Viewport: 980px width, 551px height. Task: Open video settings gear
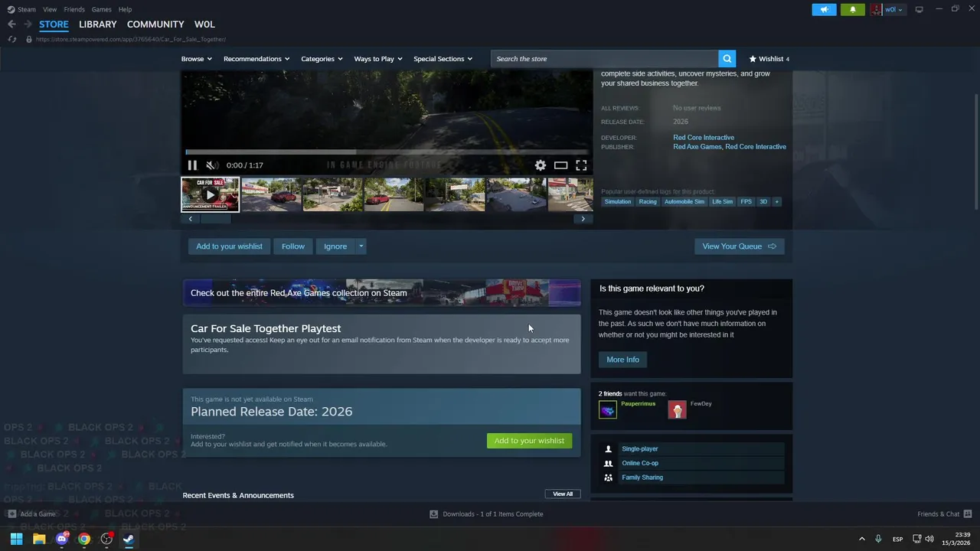pyautogui.click(x=541, y=165)
